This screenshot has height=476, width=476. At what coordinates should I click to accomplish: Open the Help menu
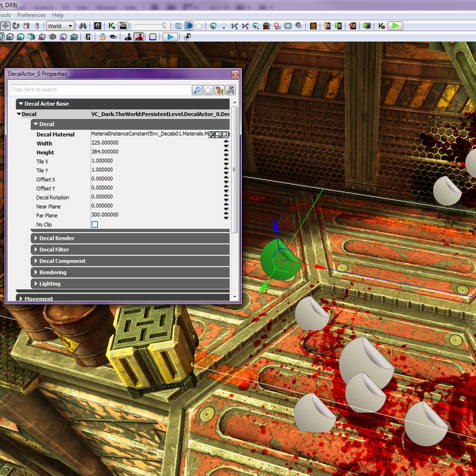coord(58,15)
